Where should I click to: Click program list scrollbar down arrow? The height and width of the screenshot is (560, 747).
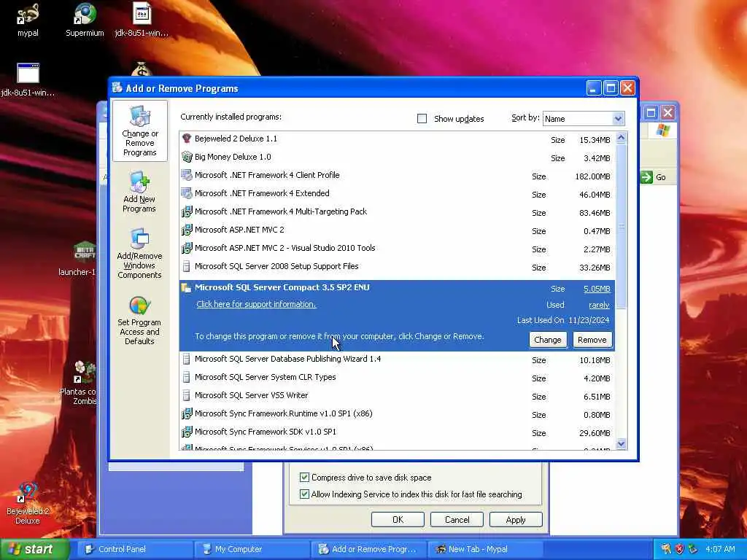coord(621,444)
